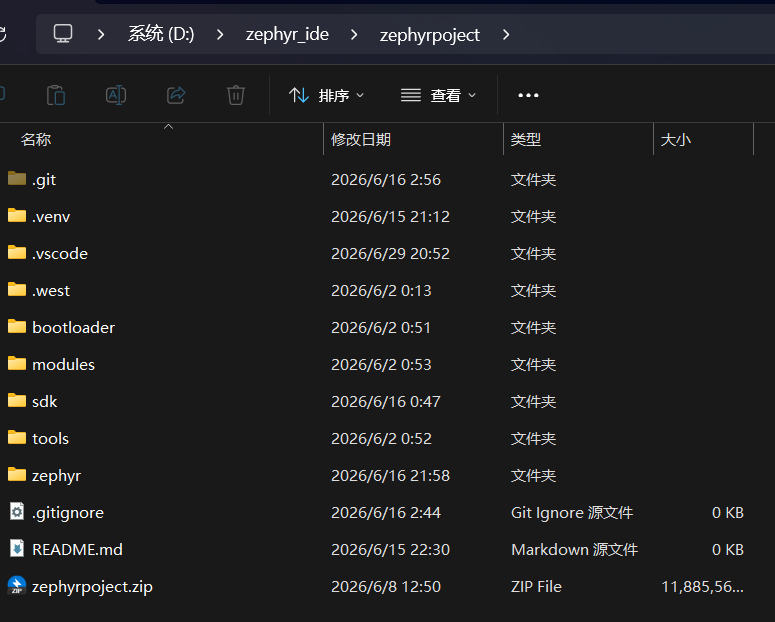Go to 系统 (D:) breadcrumb
Viewport: 775px width, 622px height.
pos(161,34)
